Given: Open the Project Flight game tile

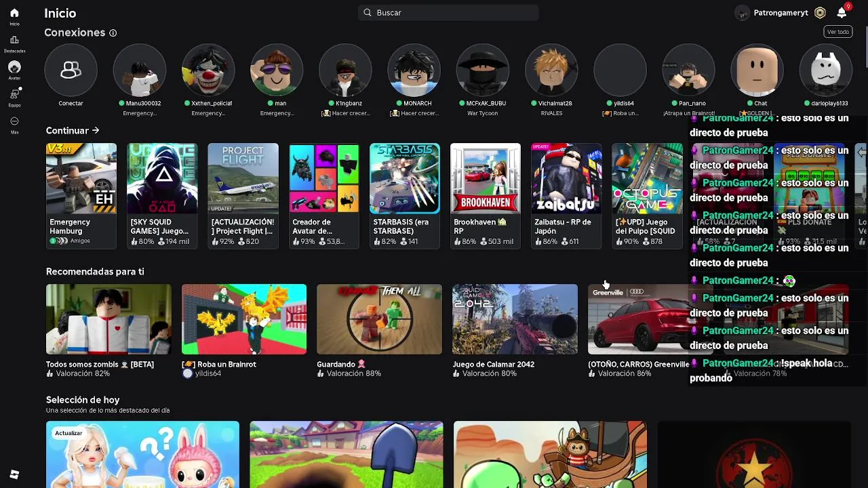Looking at the screenshot, I should click(243, 195).
